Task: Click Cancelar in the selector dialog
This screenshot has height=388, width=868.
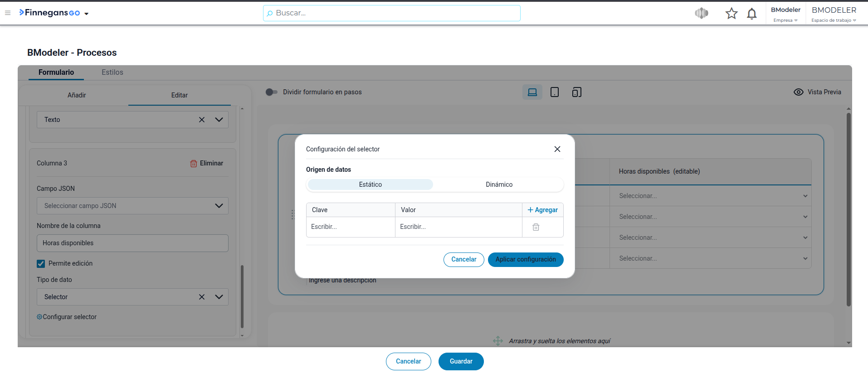Action: 463,260
